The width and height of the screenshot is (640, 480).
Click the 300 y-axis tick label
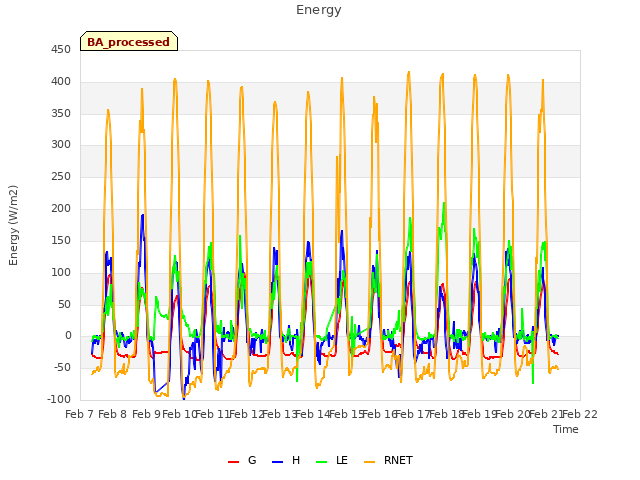61,144
